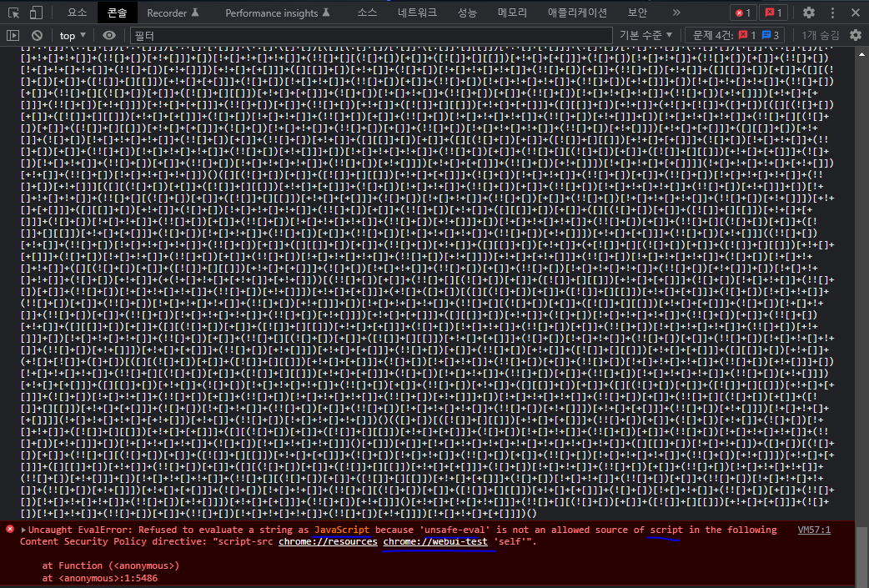Open console settings gear beside 1개 숨김
Image resolution: width=869 pixels, height=588 pixels.
tap(856, 36)
